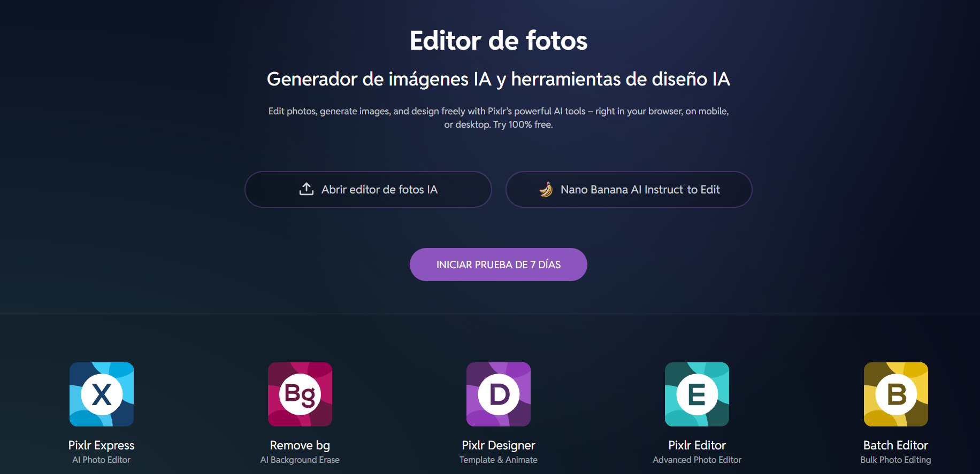The width and height of the screenshot is (980, 474).
Task: Open the Pixlr Express X icon
Action: 102,394
